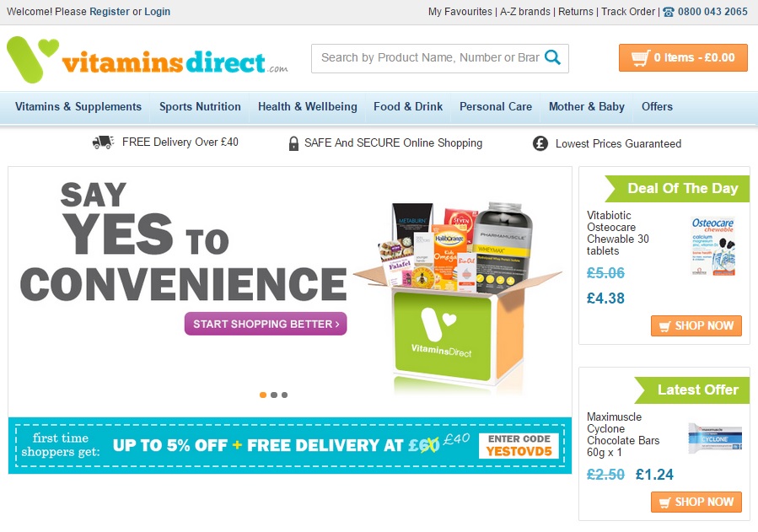758x532 pixels.
Task: Open the Vitamins & Supplements menu
Action: tap(78, 107)
